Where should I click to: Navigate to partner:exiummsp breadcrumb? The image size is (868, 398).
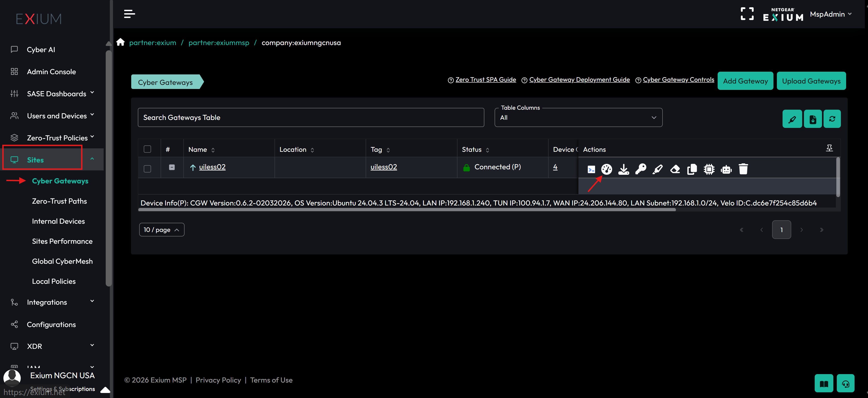point(219,43)
